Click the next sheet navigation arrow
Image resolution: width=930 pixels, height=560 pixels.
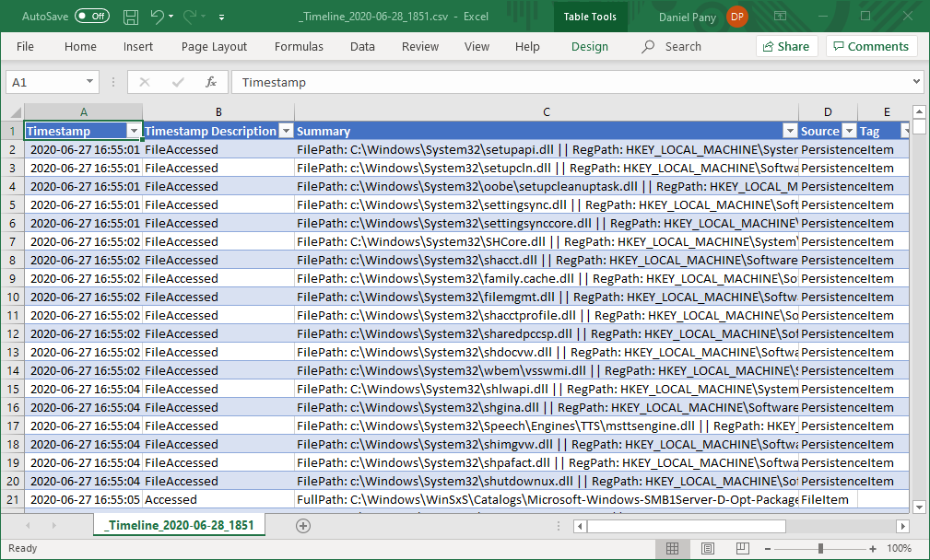click(54, 525)
